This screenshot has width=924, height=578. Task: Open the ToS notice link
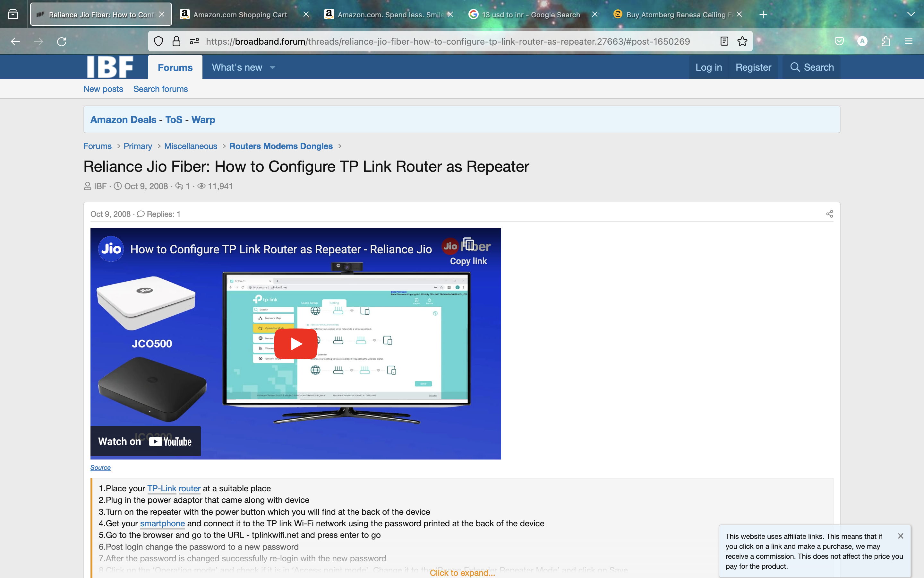tap(174, 120)
